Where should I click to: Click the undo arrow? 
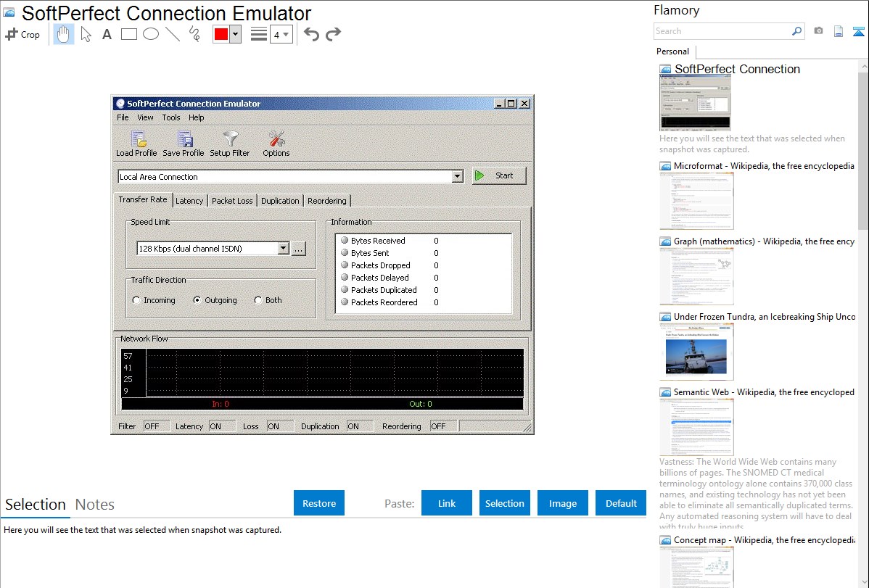[311, 34]
